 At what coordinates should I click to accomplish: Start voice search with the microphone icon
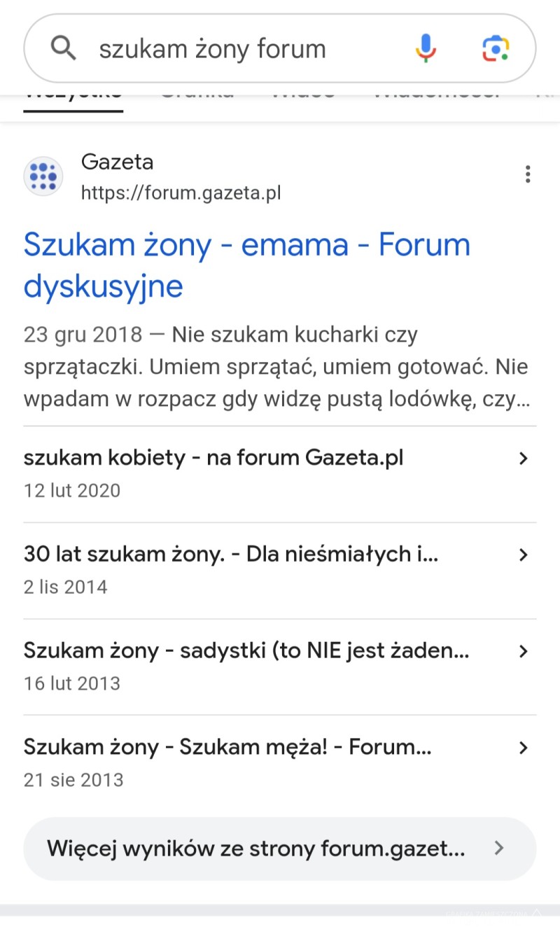[426, 48]
